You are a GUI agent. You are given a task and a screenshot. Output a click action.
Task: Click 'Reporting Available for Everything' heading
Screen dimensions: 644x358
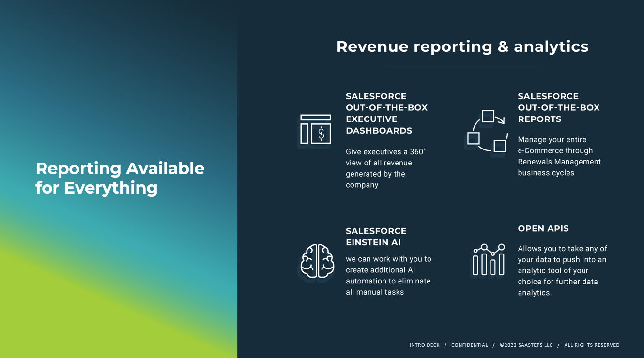click(120, 178)
